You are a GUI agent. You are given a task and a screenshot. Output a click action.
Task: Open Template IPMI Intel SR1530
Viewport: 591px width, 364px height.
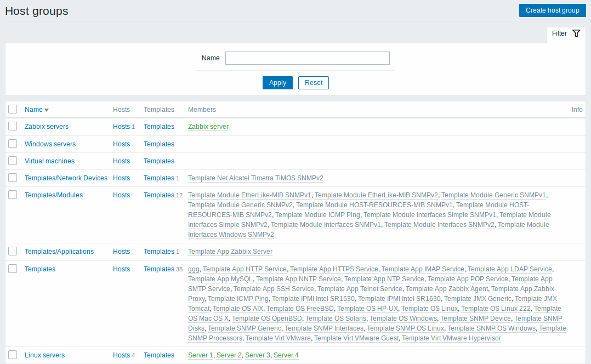click(x=313, y=298)
